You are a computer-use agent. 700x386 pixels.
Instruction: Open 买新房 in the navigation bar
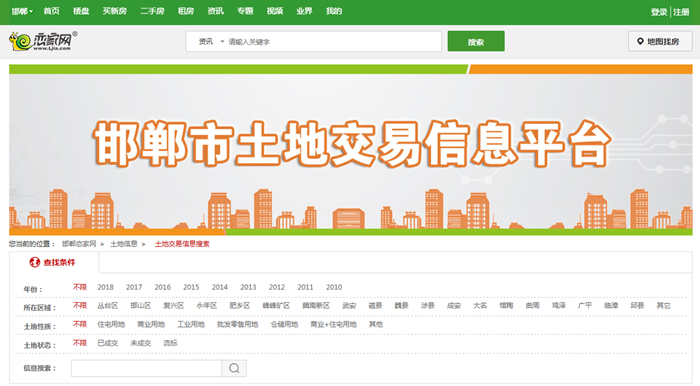[x=115, y=11]
